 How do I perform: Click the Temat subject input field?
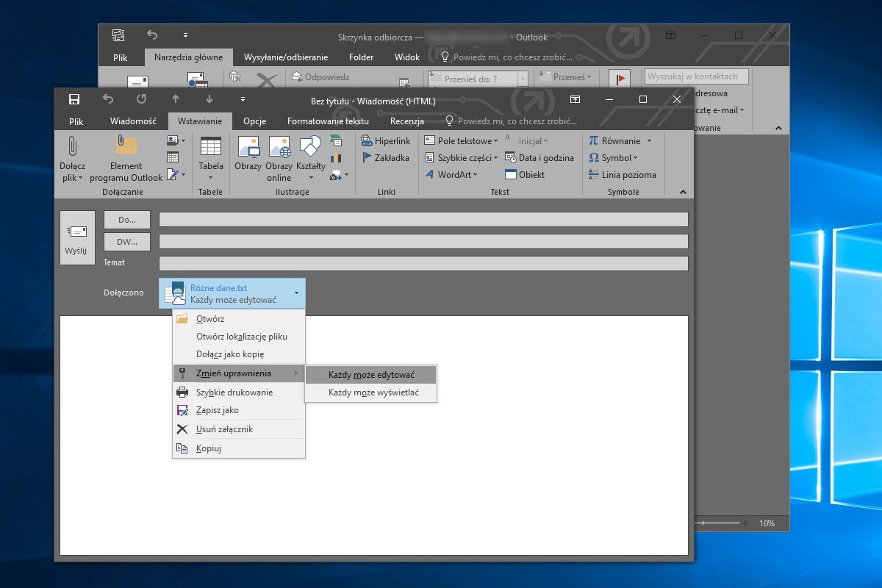coord(423,263)
